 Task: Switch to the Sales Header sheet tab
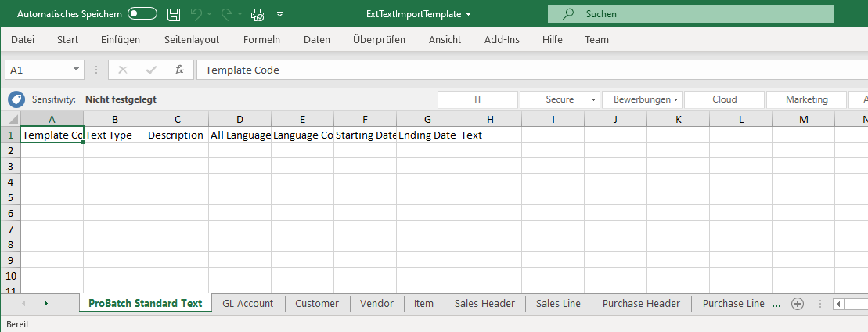click(485, 303)
